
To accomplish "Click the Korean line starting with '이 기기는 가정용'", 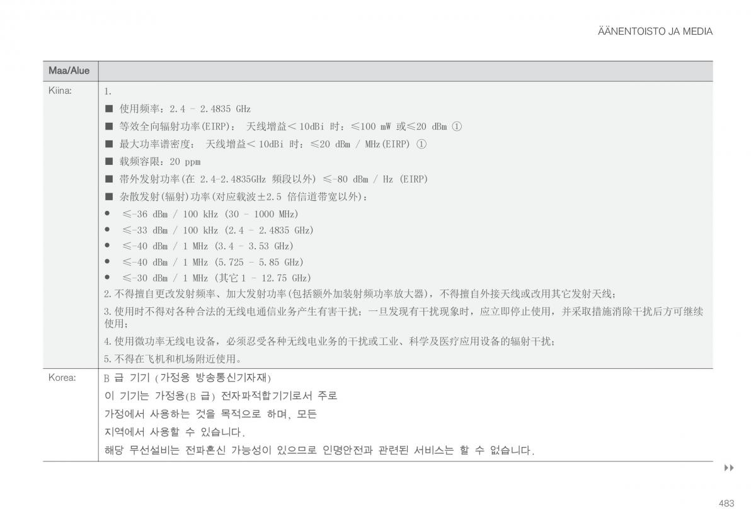I will [220, 396].
